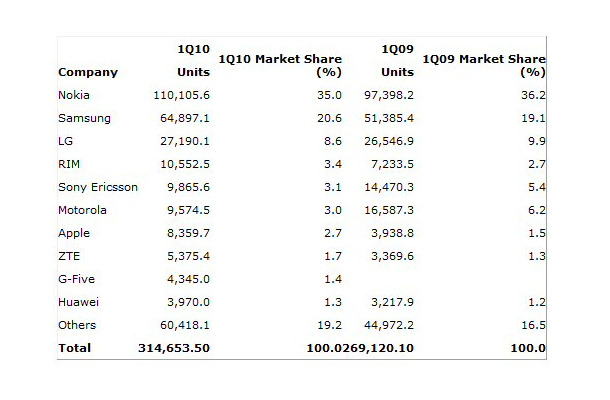Click the 1Q10 Market Share (%) header
The width and height of the screenshot is (610, 400).
tap(280, 65)
